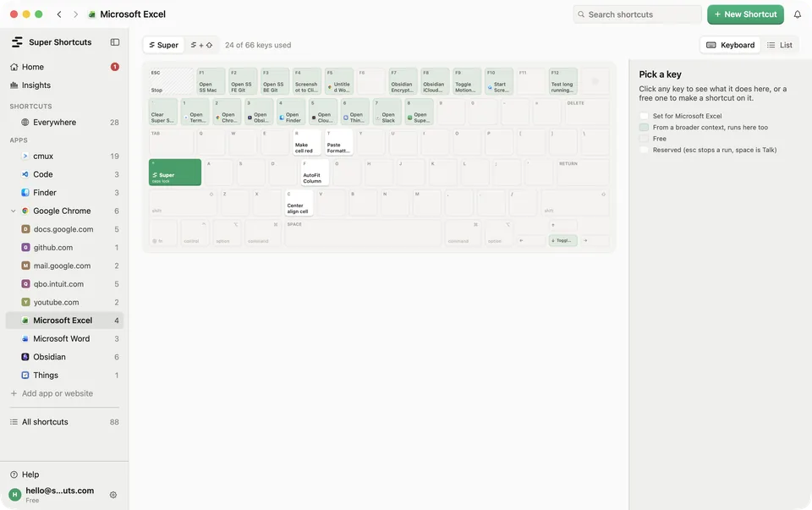
Task: Click the Help question mark icon
Action: [14, 474]
